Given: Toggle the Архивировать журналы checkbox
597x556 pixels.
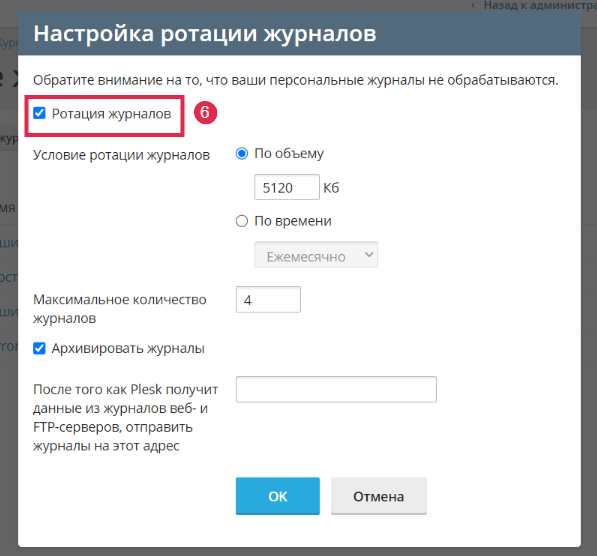Looking at the screenshot, I should (39, 348).
